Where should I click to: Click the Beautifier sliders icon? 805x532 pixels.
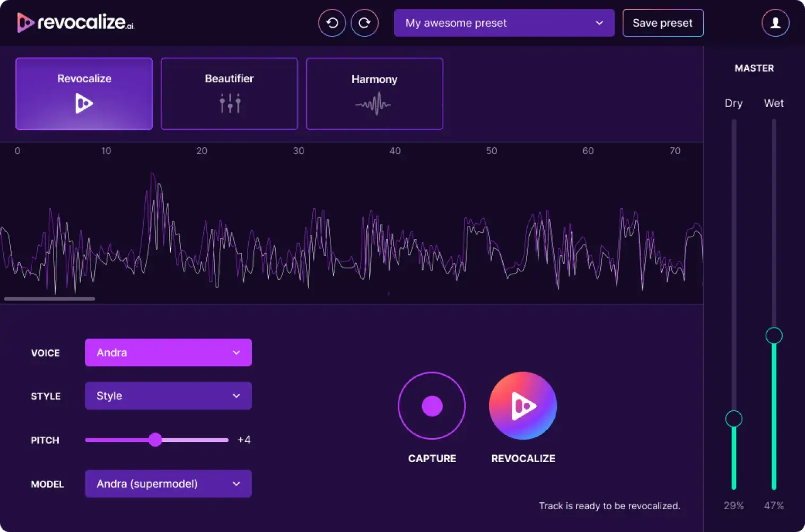pyautogui.click(x=229, y=103)
